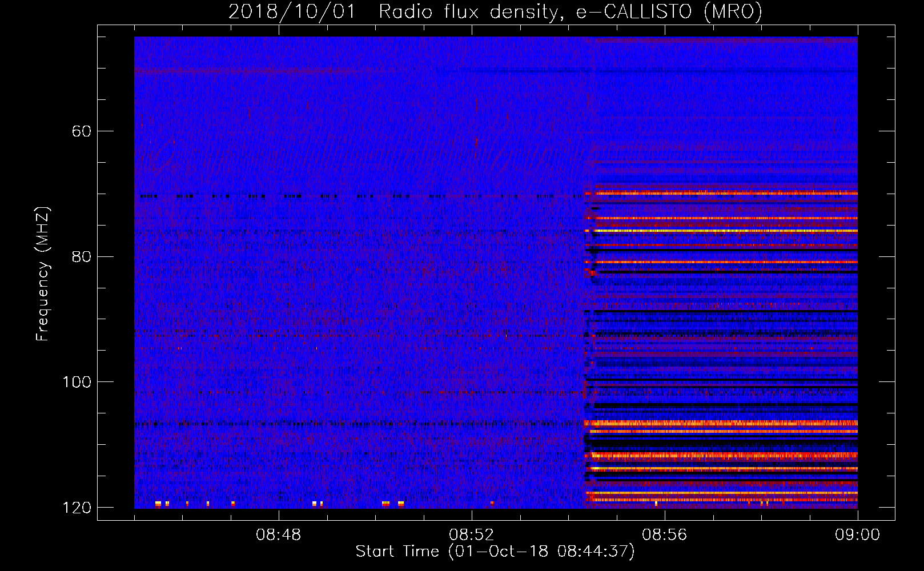Screen dimensions: 924x571
Task: Click the 100 frequency tick label
Action: tap(77, 382)
